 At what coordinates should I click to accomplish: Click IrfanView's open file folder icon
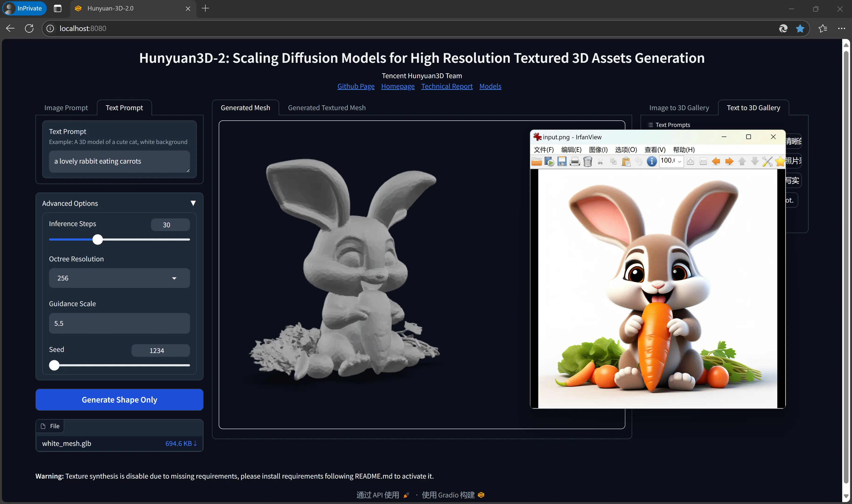(x=536, y=161)
